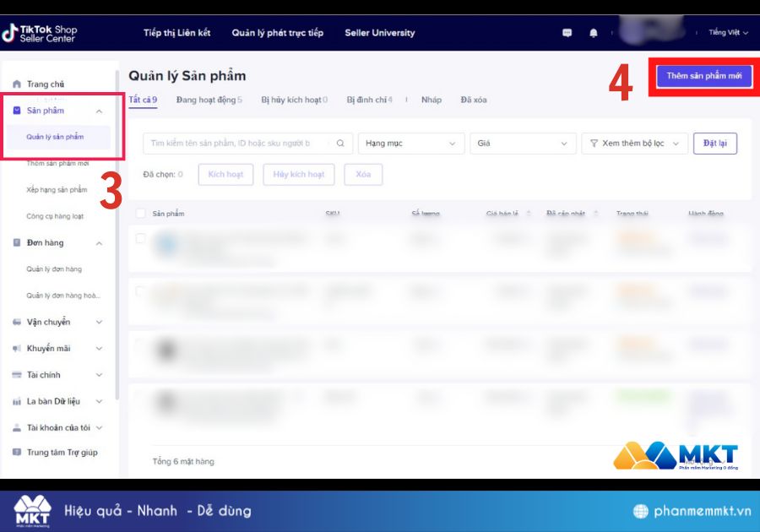This screenshot has height=532, width=760.
Task: Expand the Vận chuyển menu
Action: [99, 322]
